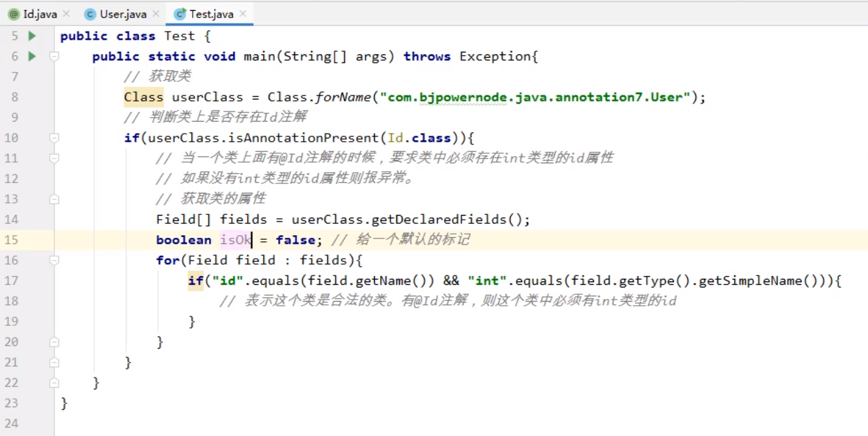Viewport: 868px width, 436px height.
Task: Click the comment 判断类上是否存在Id注解
Action: (215, 118)
